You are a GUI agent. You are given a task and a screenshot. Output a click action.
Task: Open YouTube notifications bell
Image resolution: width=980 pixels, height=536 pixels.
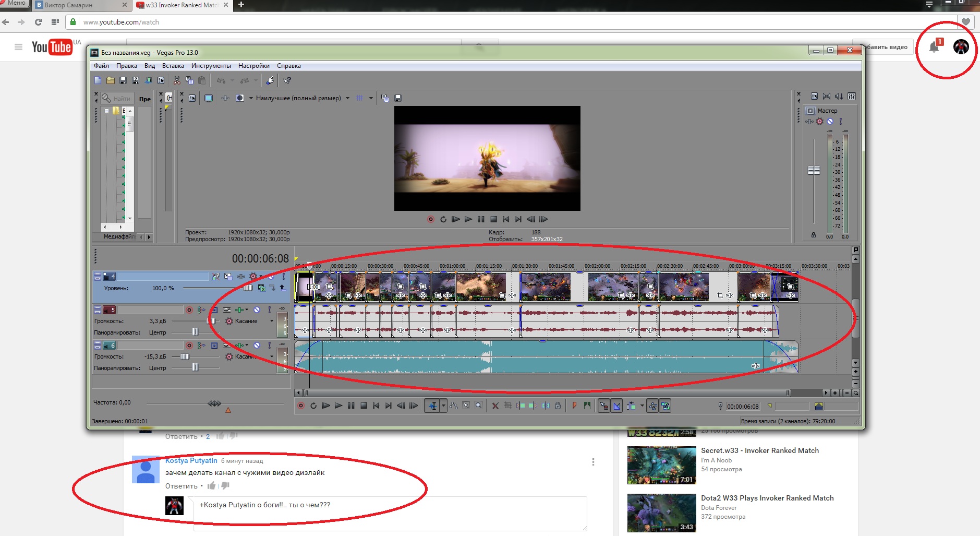pos(934,47)
